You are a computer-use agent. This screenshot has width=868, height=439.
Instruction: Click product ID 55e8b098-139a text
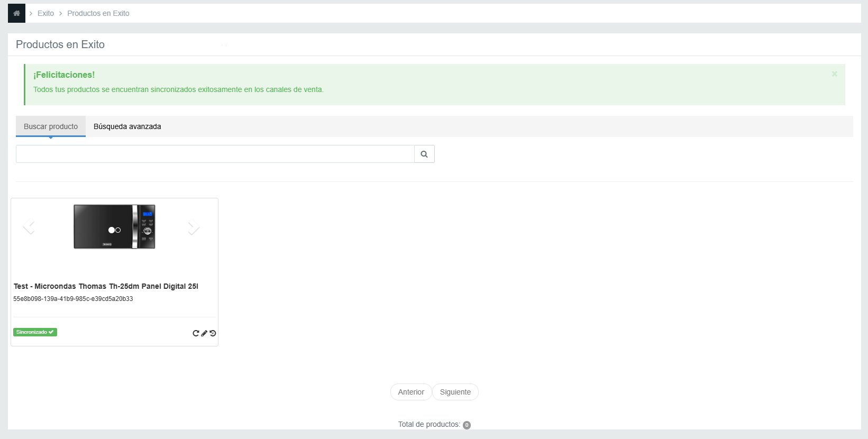pyautogui.click(x=73, y=299)
